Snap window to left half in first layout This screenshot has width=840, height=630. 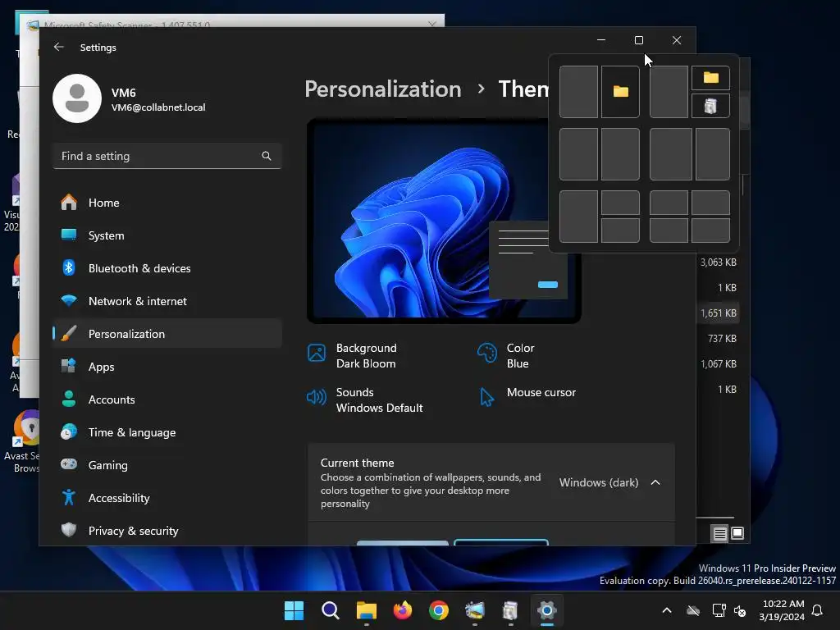point(578,92)
